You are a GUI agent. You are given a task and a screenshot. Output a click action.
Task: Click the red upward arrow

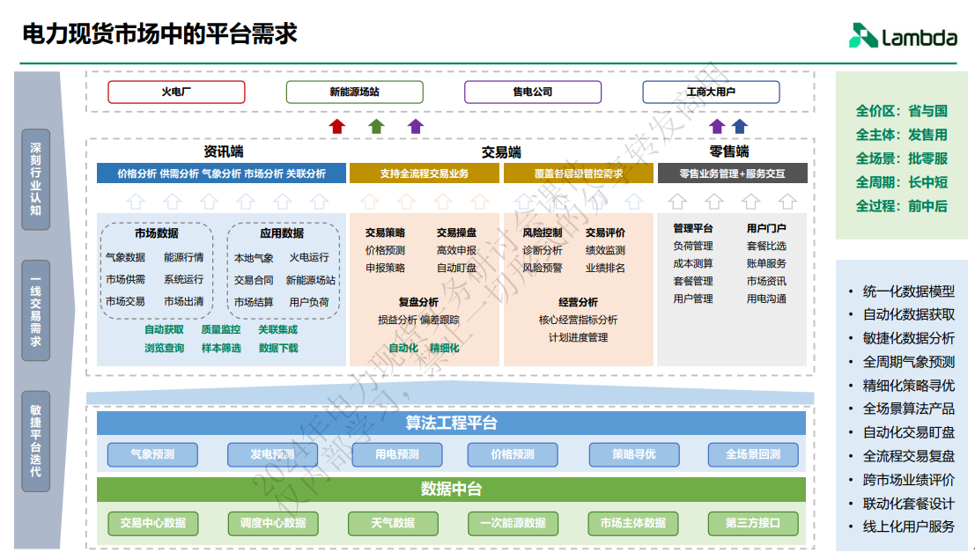tap(337, 126)
